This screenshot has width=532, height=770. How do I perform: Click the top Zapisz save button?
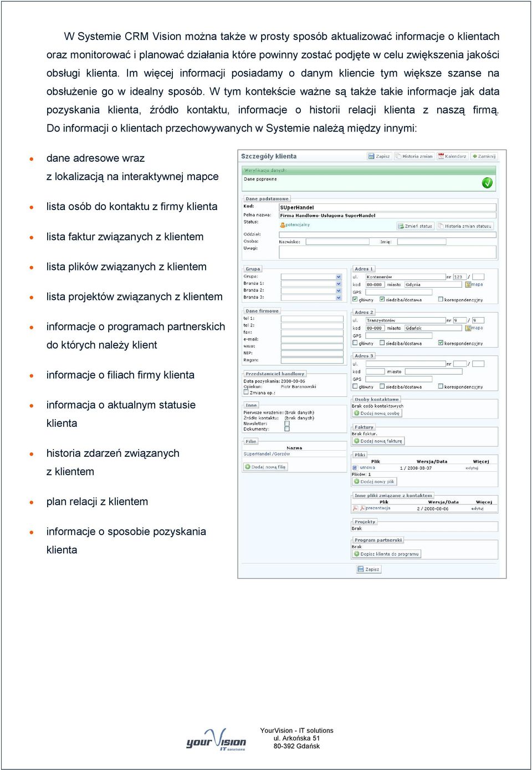click(379, 156)
